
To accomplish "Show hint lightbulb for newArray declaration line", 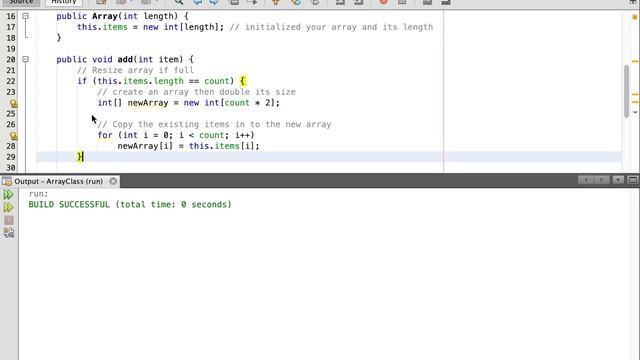I will [x=13, y=104].
